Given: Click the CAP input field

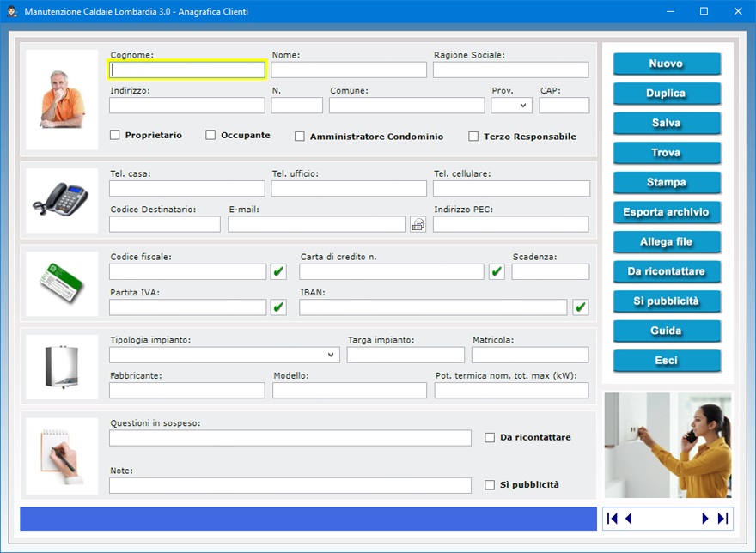Looking at the screenshot, I should 564,106.
